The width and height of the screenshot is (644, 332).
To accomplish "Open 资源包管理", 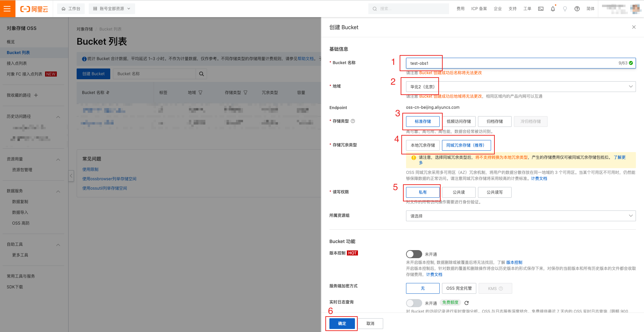I will click(x=22, y=170).
